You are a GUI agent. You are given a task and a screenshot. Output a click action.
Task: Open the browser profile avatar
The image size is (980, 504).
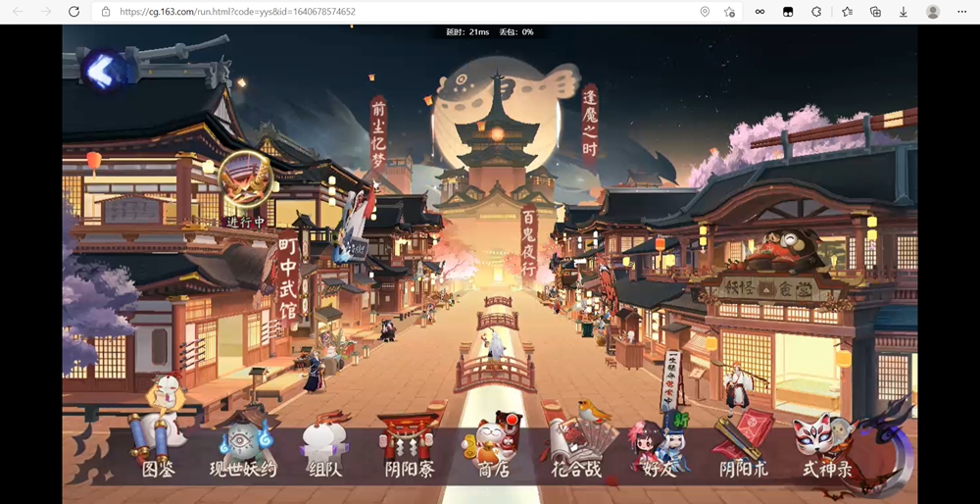pos(933,11)
